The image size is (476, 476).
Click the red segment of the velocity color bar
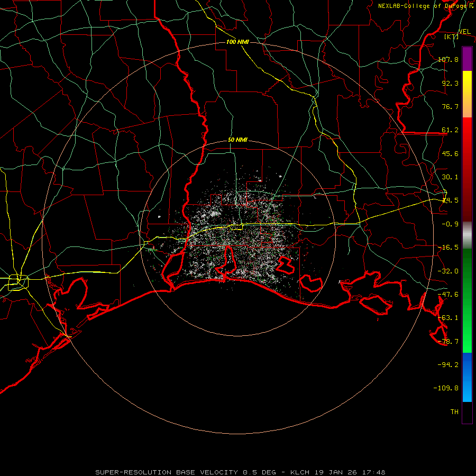pyautogui.click(x=467, y=169)
